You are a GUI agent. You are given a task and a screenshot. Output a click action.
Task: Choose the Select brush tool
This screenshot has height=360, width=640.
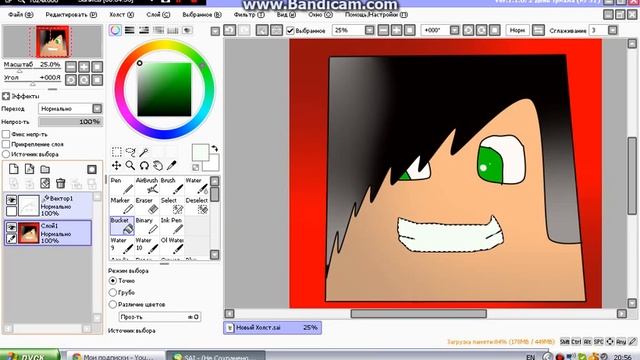pos(172,205)
